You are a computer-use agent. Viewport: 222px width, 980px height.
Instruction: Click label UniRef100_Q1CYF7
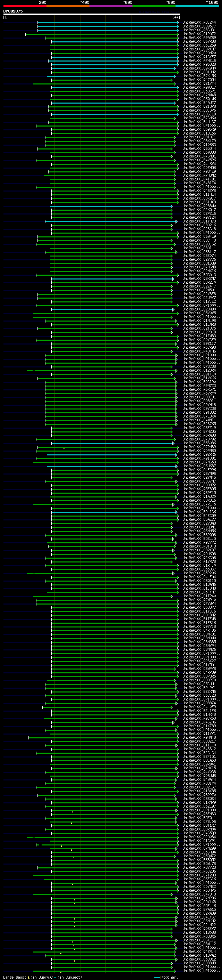pyautogui.click(x=199, y=57)
